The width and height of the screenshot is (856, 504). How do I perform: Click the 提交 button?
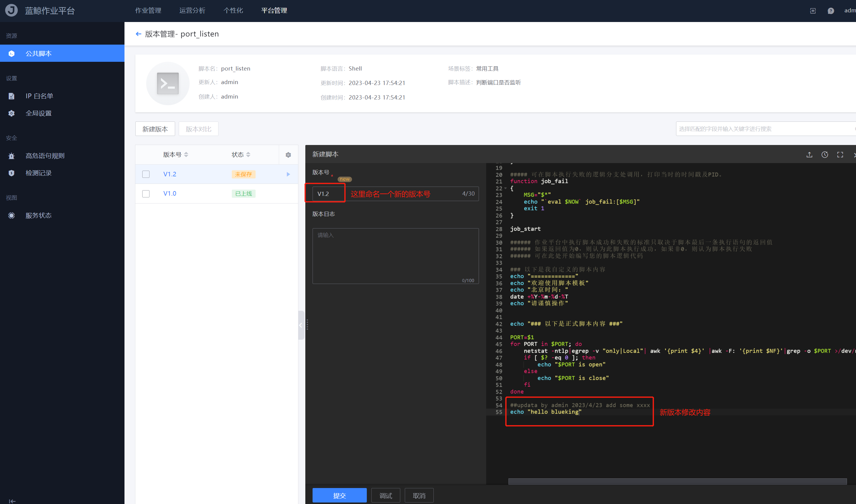pyautogui.click(x=339, y=496)
